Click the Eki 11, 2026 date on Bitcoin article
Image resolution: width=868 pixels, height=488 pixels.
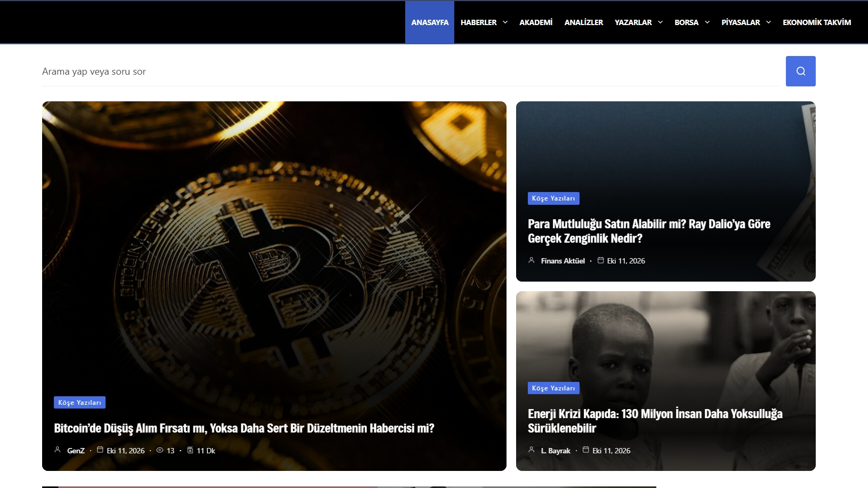(x=126, y=451)
